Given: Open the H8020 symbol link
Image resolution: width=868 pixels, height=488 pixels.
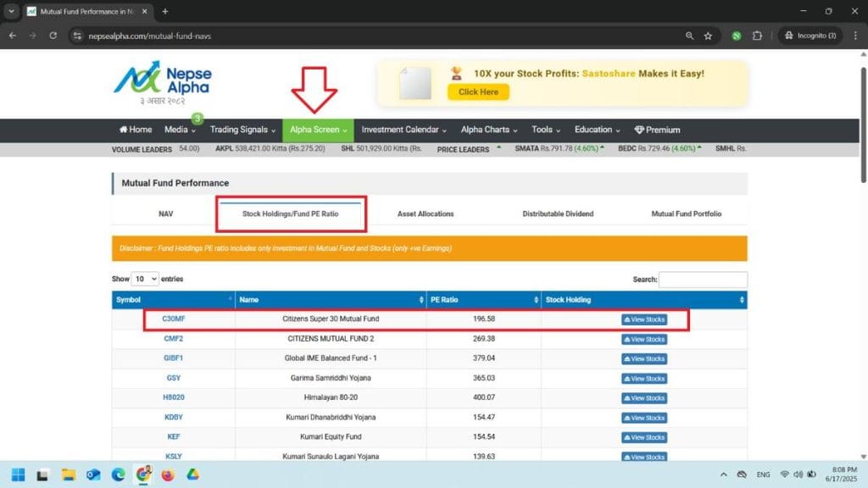Looking at the screenshot, I should point(173,397).
